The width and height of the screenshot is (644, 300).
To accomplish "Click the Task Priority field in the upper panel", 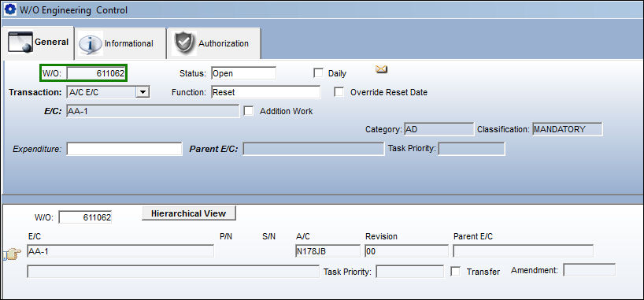I will pos(472,149).
